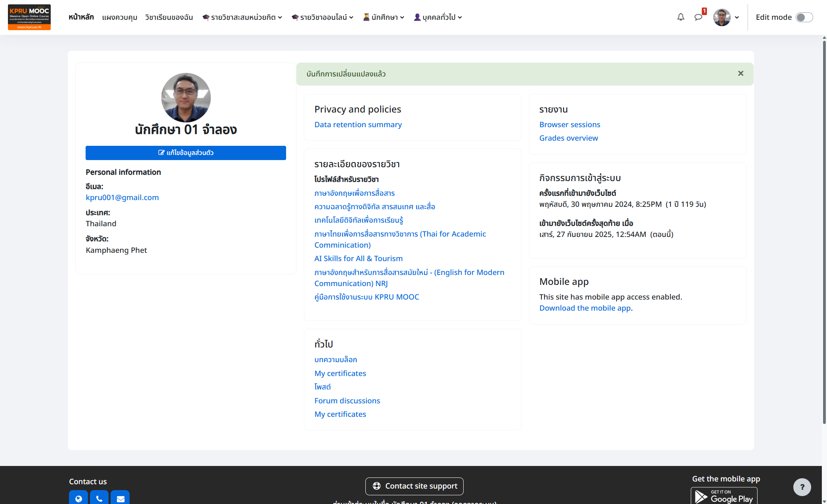Open โพสต์ forum posts link
Viewport: 827px width, 504px height.
click(323, 387)
